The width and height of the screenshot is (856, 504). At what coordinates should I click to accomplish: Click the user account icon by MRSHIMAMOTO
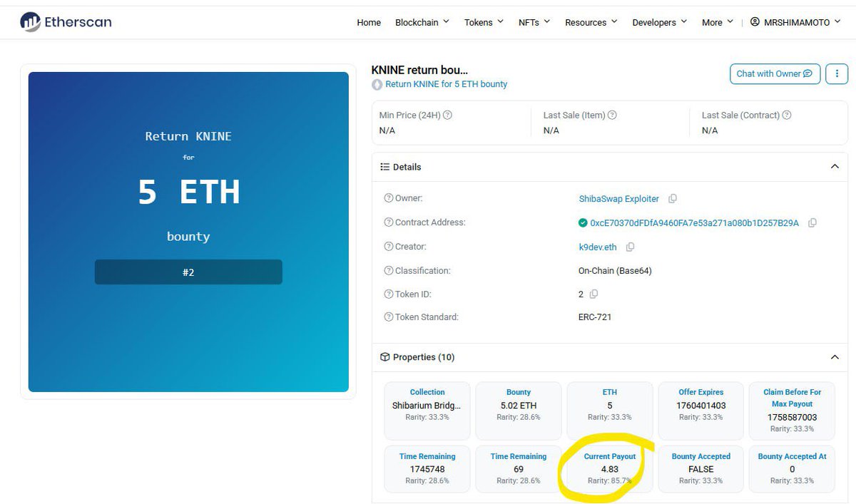pyautogui.click(x=755, y=22)
